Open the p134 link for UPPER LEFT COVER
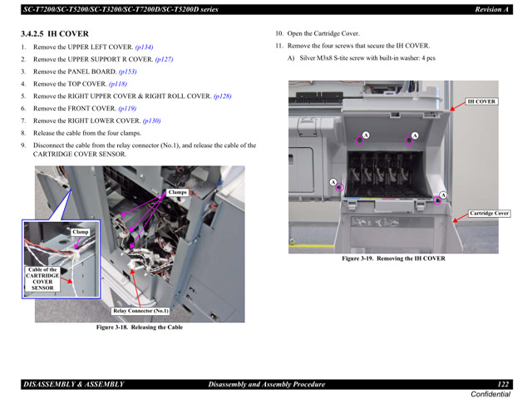The image size is (532, 399). [144, 47]
